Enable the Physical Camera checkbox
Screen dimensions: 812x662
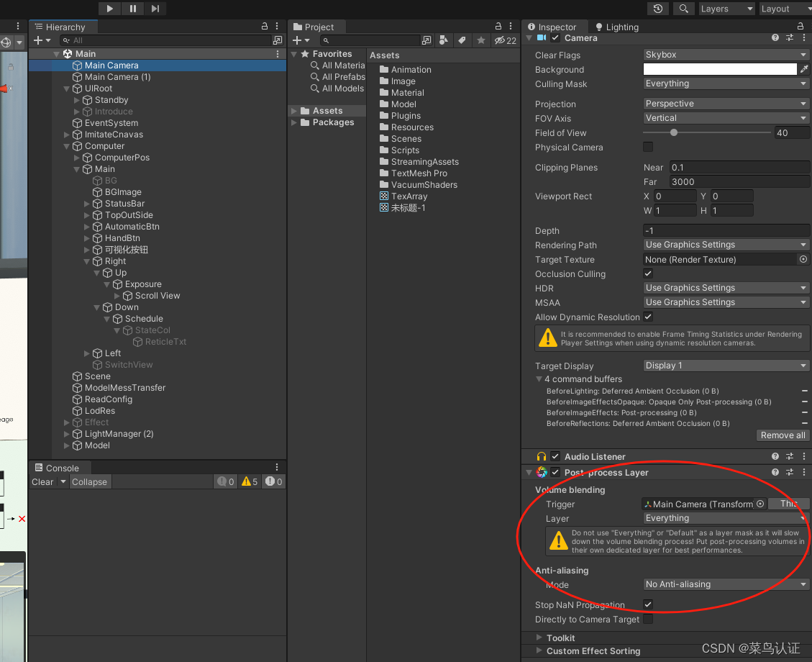(x=648, y=147)
